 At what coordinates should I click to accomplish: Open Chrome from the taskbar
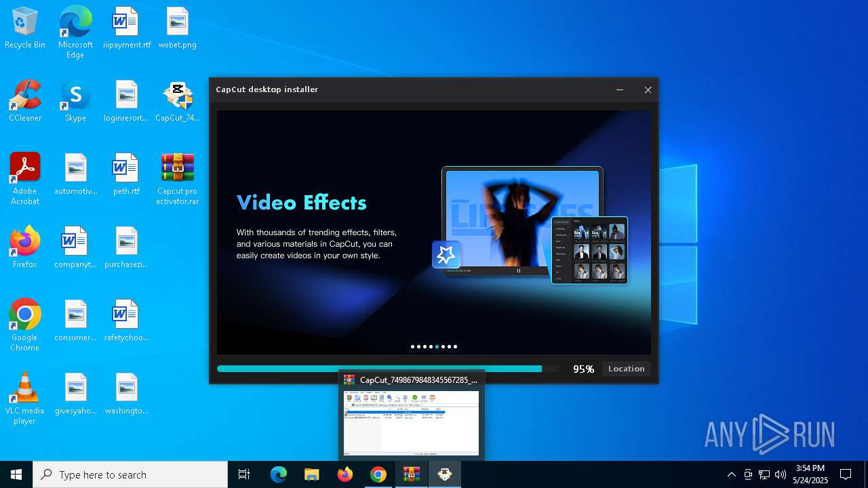[378, 474]
